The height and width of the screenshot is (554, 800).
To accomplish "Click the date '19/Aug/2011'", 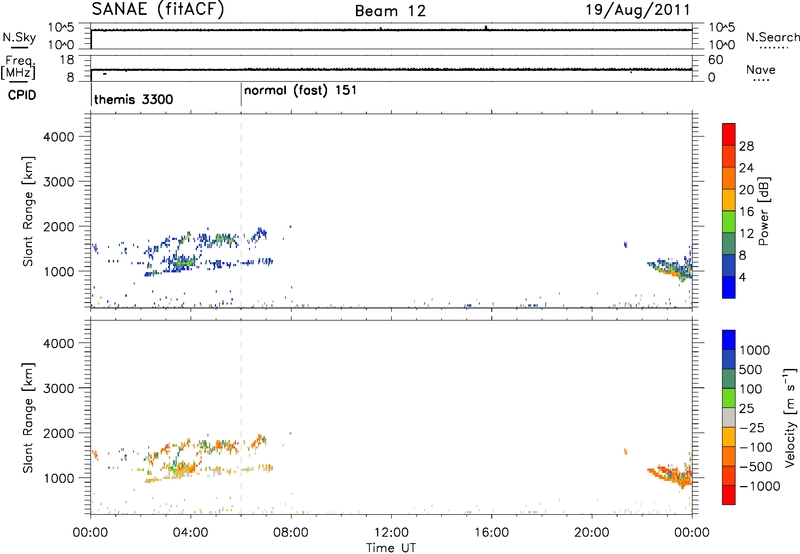I will [x=638, y=10].
